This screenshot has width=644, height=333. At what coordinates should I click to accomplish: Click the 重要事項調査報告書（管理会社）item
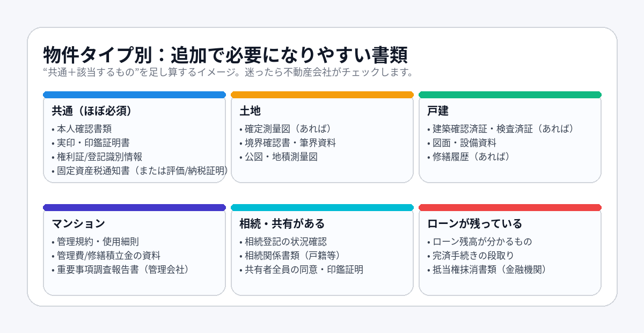point(122,270)
